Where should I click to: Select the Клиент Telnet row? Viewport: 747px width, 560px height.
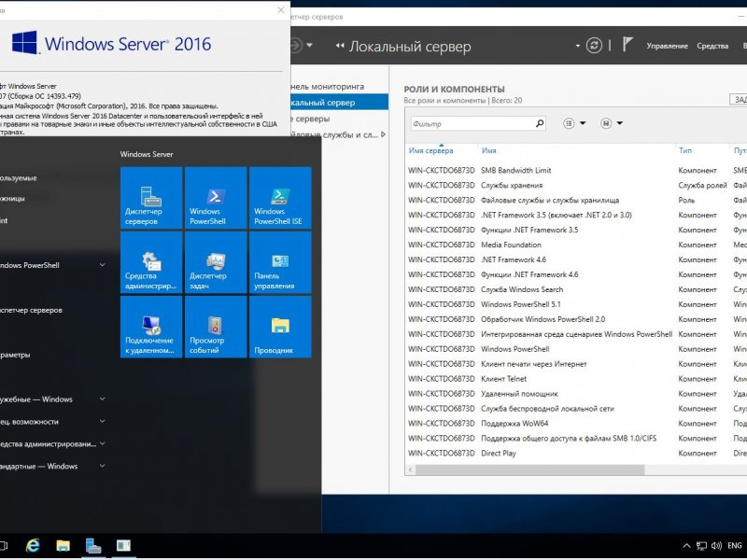point(576,379)
